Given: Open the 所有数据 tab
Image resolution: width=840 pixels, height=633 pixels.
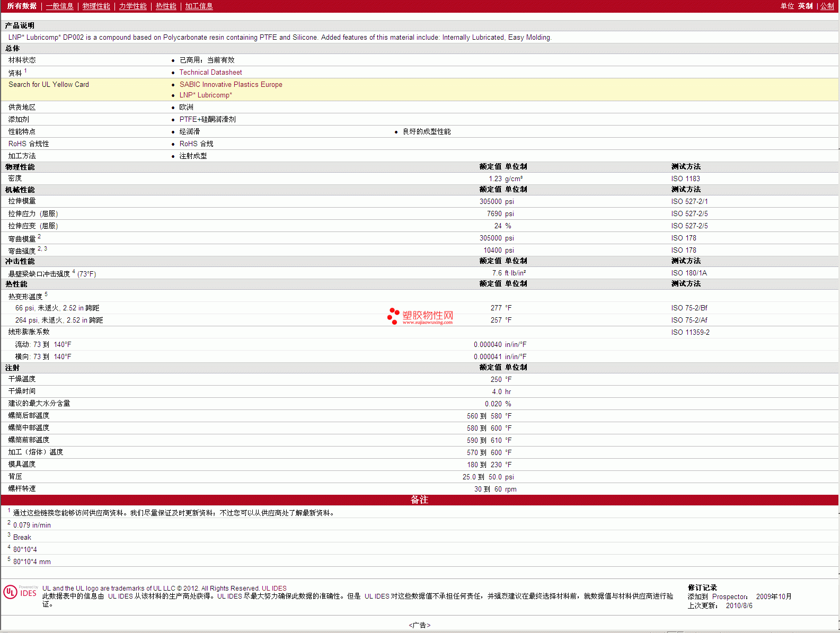Looking at the screenshot, I should pyautogui.click(x=22, y=6).
